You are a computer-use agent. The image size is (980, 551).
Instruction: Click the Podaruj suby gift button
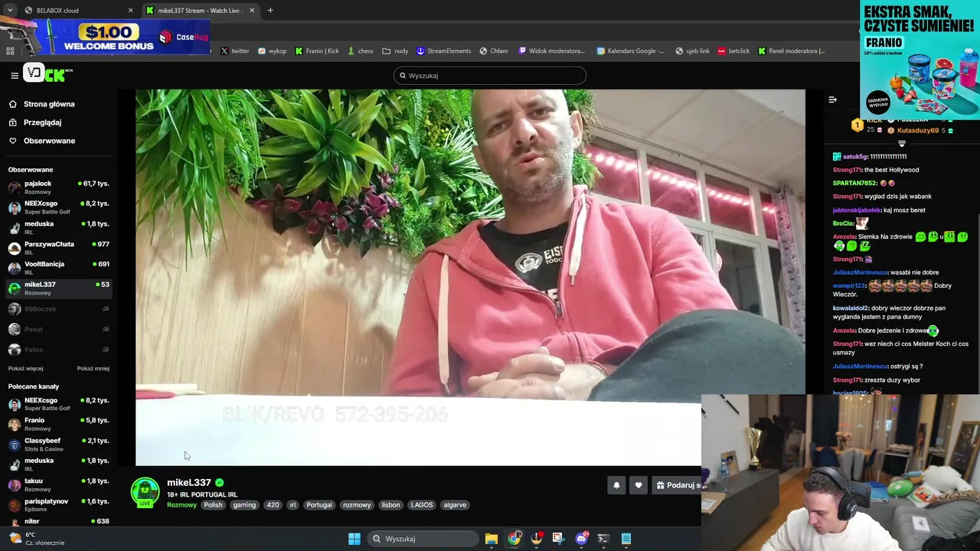(677, 485)
